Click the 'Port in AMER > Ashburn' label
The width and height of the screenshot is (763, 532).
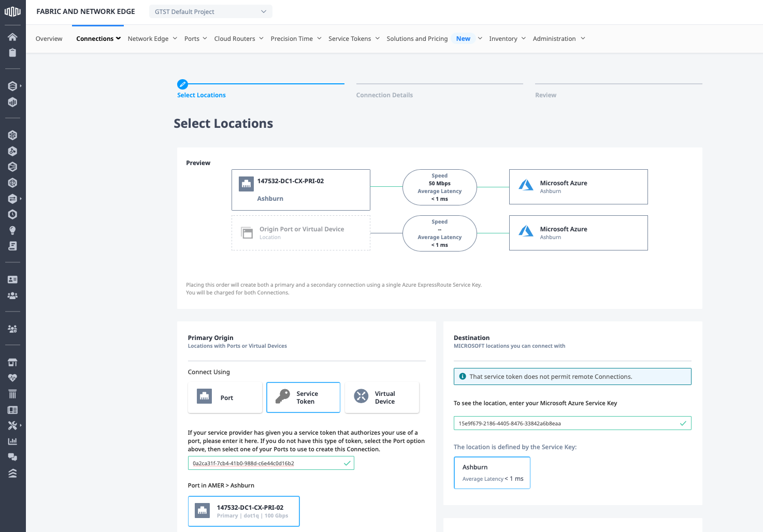tap(221, 485)
